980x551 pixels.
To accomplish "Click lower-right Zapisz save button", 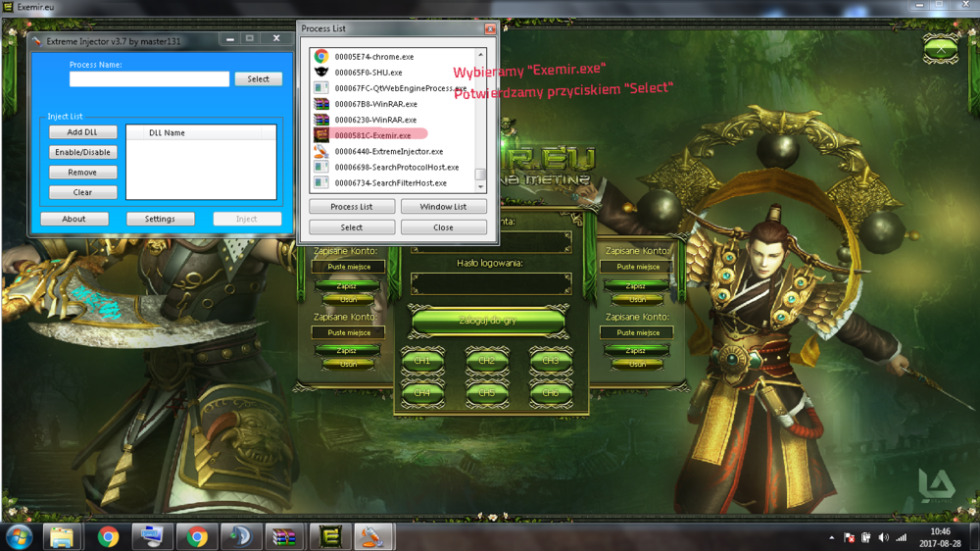I will [636, 351].
